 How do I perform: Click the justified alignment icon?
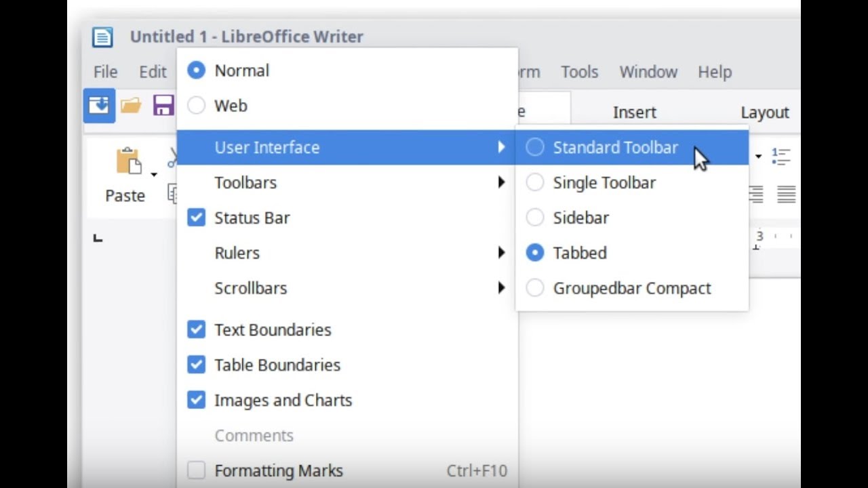point(786,194)
